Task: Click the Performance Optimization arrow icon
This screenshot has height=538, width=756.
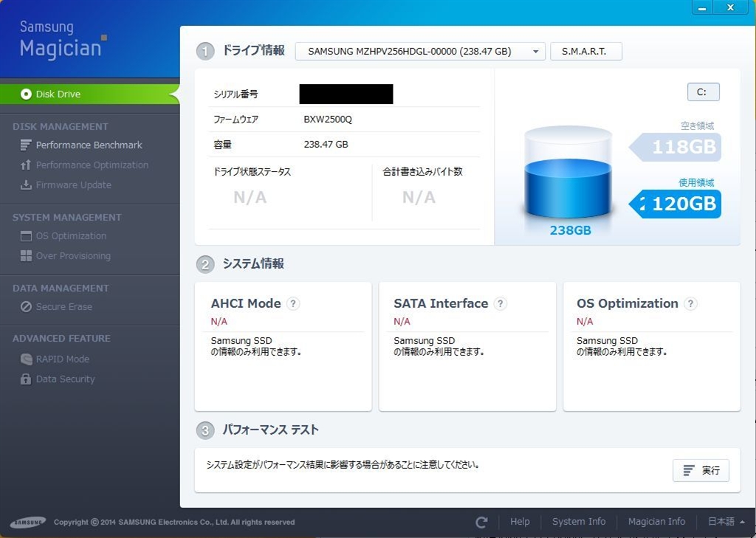Action: click(26, 165)
